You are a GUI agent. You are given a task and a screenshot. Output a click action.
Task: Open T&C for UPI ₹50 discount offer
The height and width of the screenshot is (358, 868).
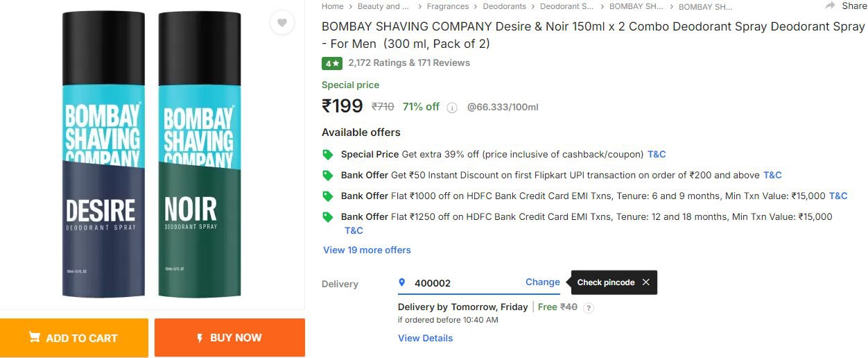pos(772,175)
